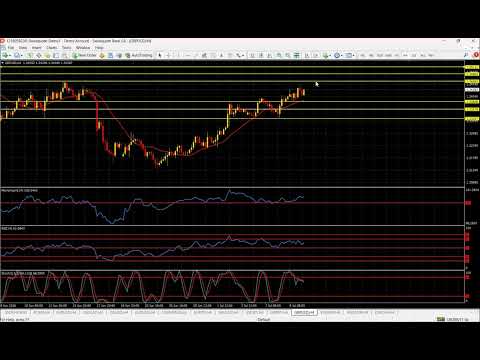480x360 pixels.
Task: Open the Insert menu
Action: tap(36, 48)
